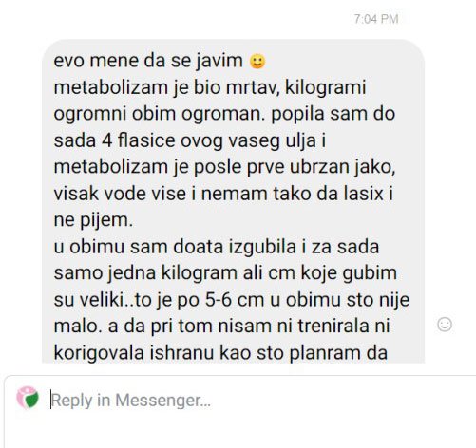Viewport: 476px width, 448px height.
Task: Click the smiley emoji after 'javim'
Action: (x=257, y=61)
